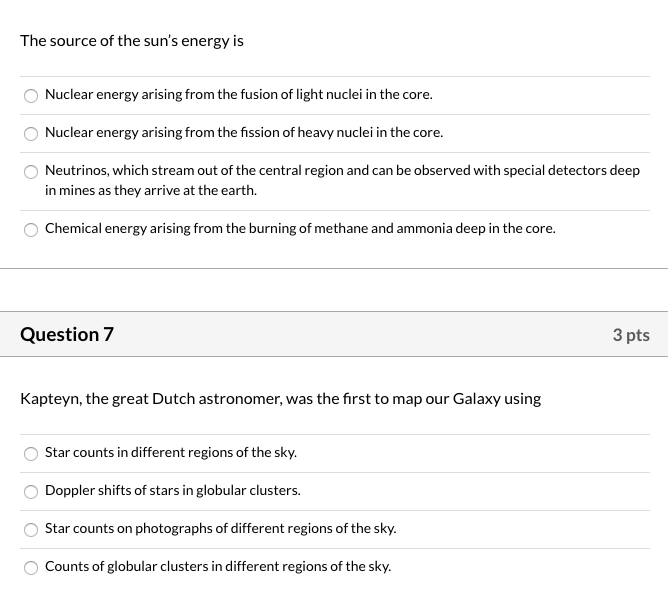Select radio for star counts on photographs
The width and height of the screenshot is (668, 604).
[x=31, y=529]
